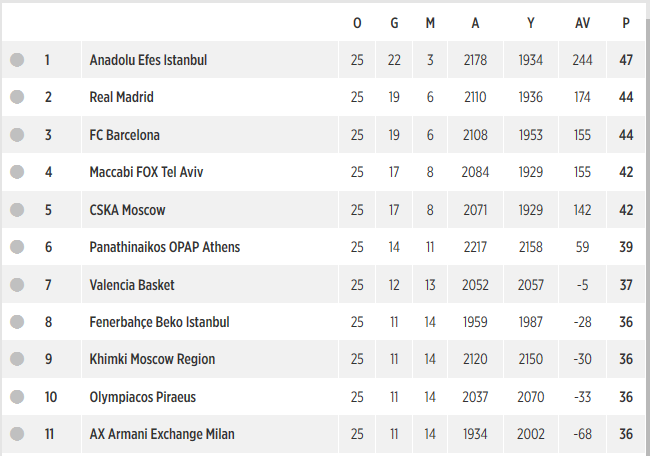This screenshot has width=650, height=456.
Task: Select AX Armani Exchange Milan team name
Action: click(162, 434)
